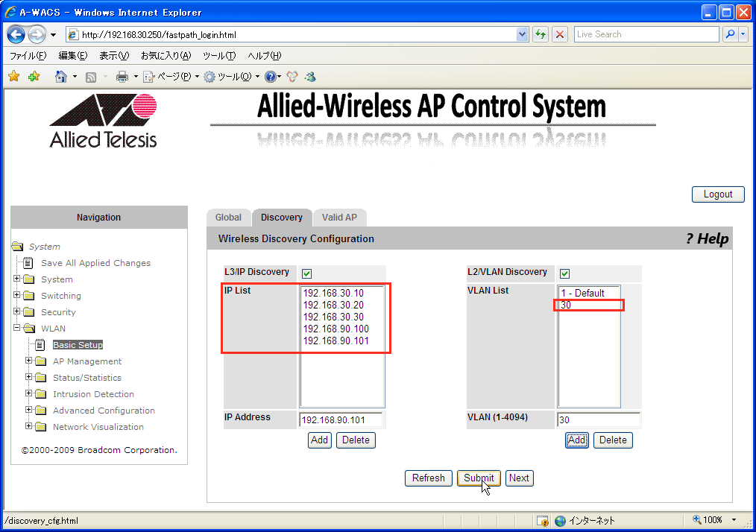Select 192.168.30.20 in the IP List

coord(333,305)
